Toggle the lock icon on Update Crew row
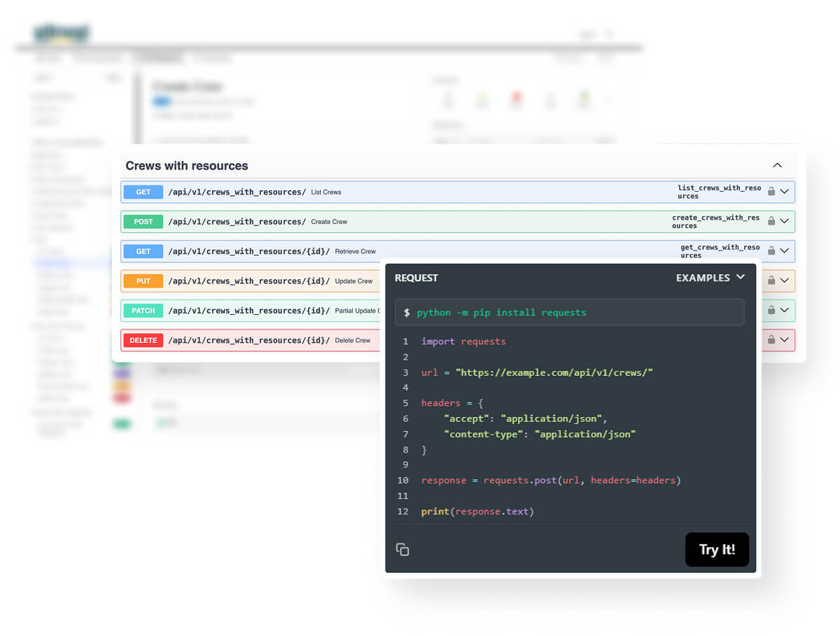 tap(773, 281)
